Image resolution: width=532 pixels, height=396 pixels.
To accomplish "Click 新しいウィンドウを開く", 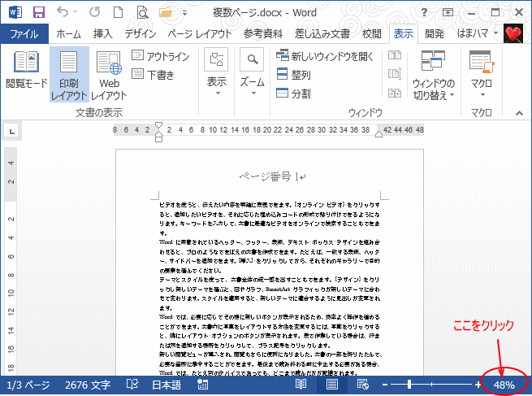I will point(325,56).
